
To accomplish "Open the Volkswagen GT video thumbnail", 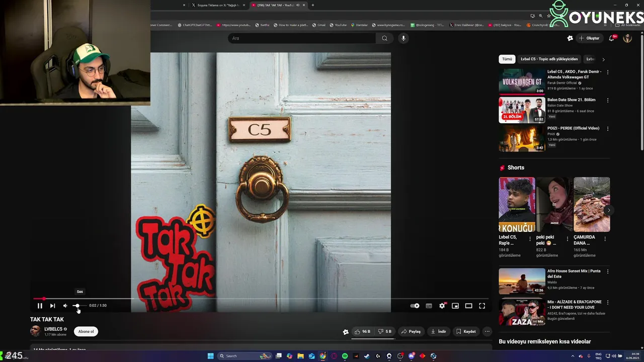I will point(522,81).
